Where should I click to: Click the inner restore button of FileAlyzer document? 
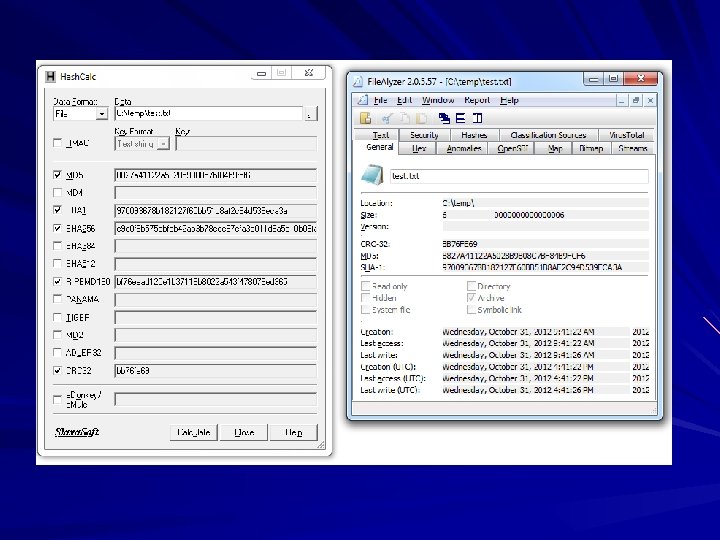coord(636,100)
